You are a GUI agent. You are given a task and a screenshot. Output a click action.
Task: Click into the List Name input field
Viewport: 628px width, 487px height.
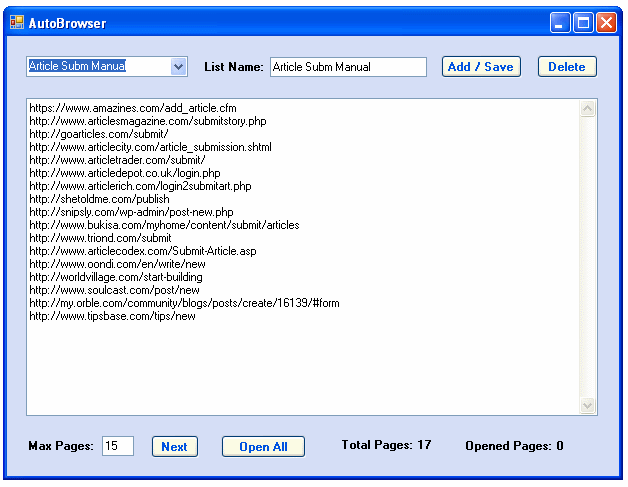(348, 67)
